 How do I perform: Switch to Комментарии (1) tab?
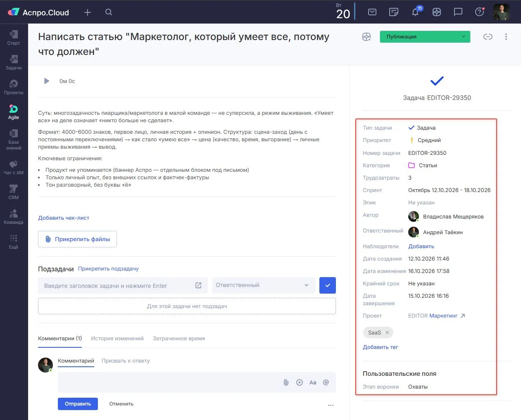60,338
